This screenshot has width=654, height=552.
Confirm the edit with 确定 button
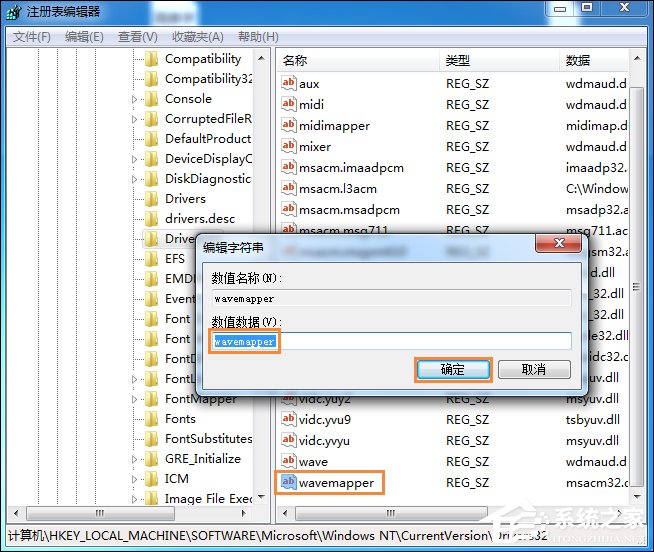pyautogui.click(x=453, y=370)
